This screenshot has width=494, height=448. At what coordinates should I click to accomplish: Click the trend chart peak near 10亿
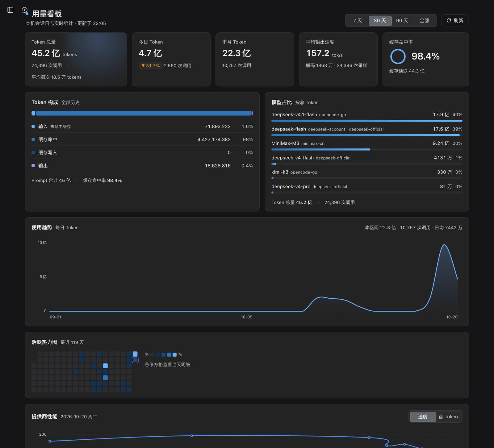pos(444,245)
